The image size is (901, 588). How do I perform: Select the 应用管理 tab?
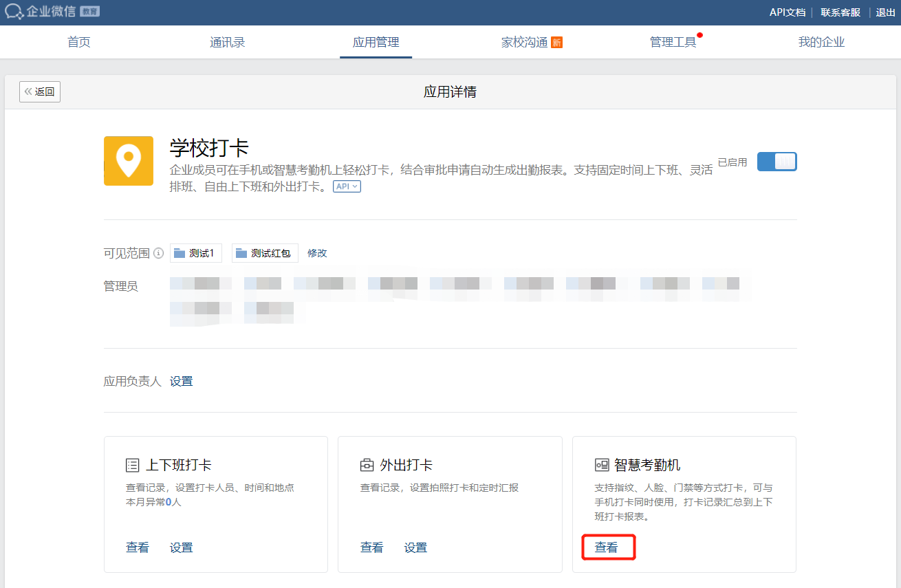pos(376,43)
